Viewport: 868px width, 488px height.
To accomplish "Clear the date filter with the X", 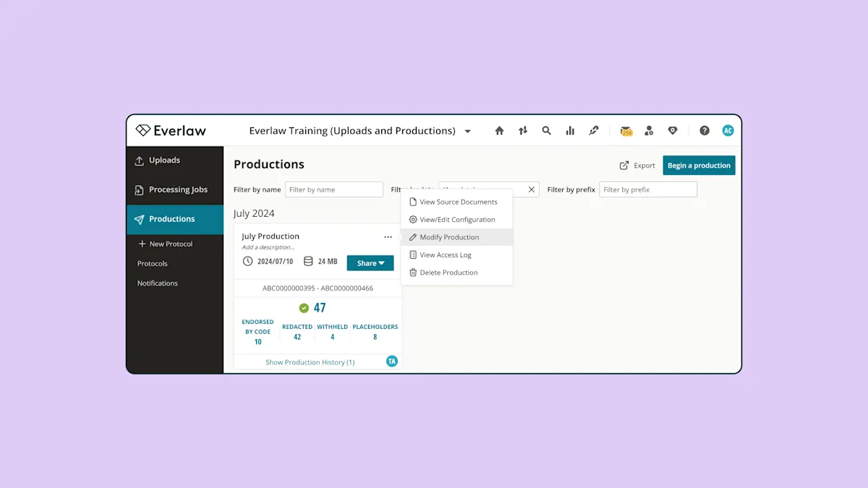I will pos(532,189).
